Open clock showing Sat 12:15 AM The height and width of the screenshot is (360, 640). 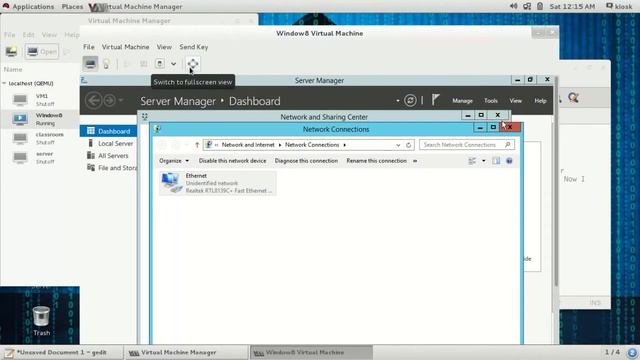pyautogui.click(x=572, y=7)
